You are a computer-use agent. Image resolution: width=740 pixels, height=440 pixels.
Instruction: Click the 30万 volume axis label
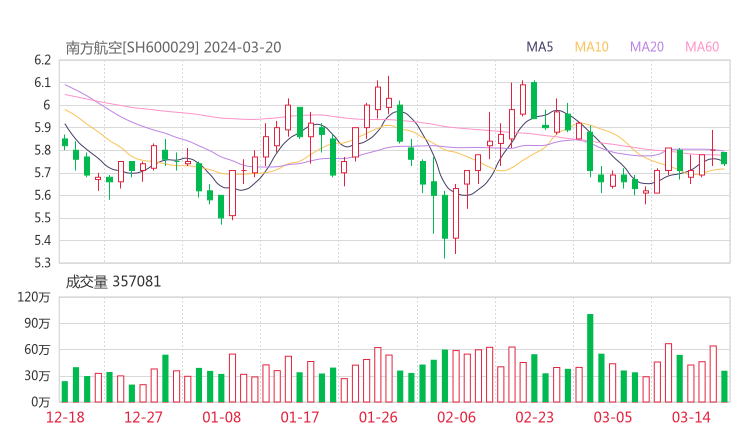37,376
